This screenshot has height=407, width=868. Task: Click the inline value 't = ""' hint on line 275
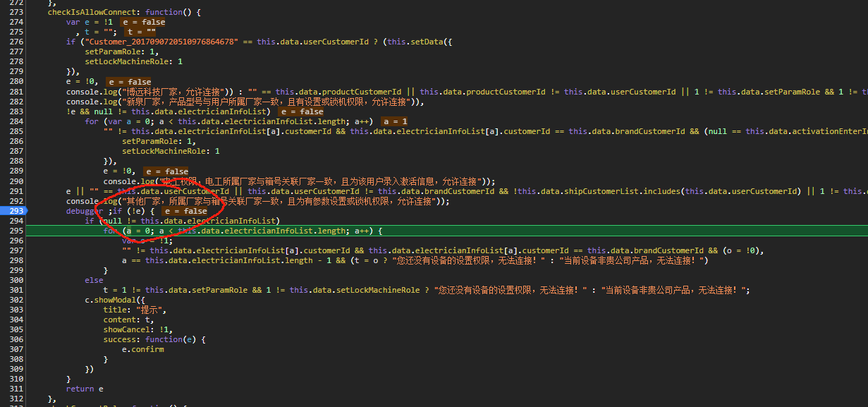141,32
